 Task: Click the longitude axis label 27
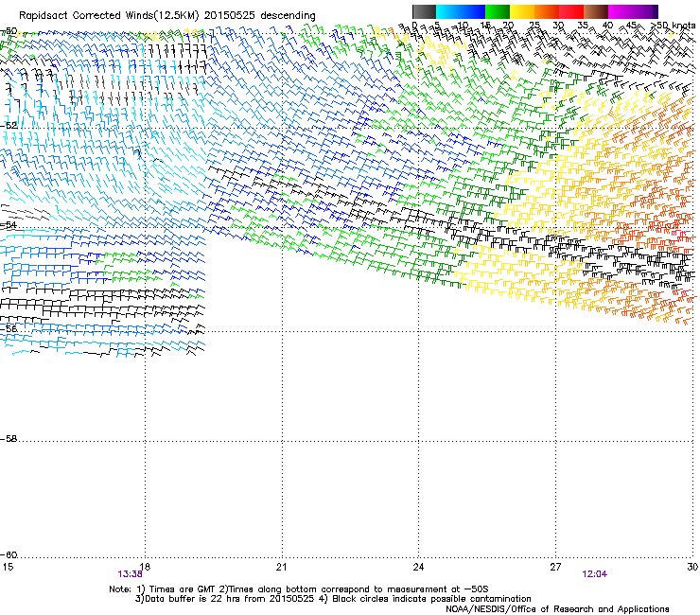click(x=555, y=567)
